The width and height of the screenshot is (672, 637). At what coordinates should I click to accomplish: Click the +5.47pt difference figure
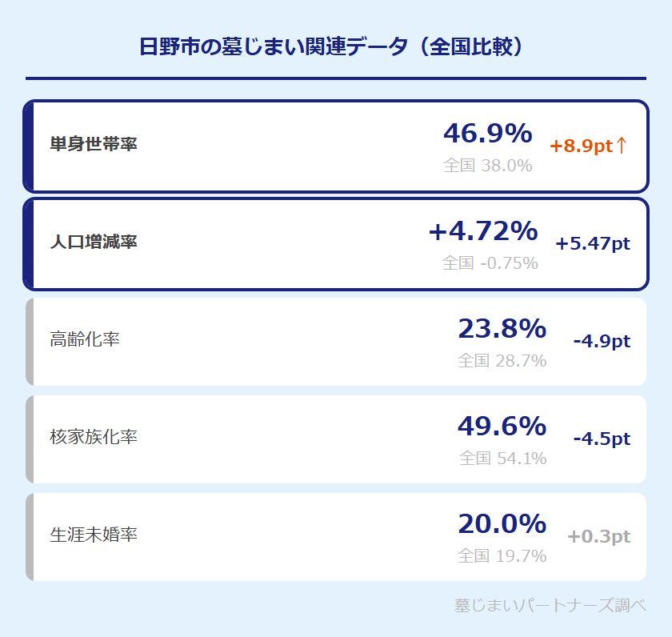(593, 243)
